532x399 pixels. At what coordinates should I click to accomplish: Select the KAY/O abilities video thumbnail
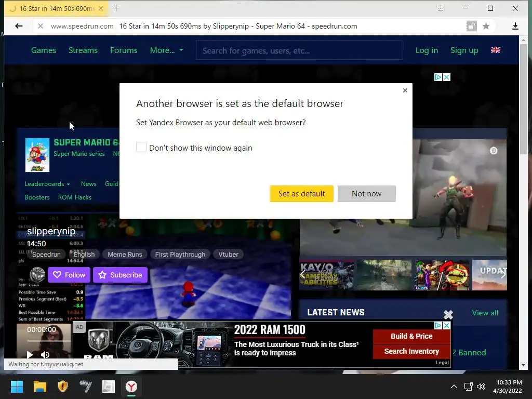[x=326, y=275]
